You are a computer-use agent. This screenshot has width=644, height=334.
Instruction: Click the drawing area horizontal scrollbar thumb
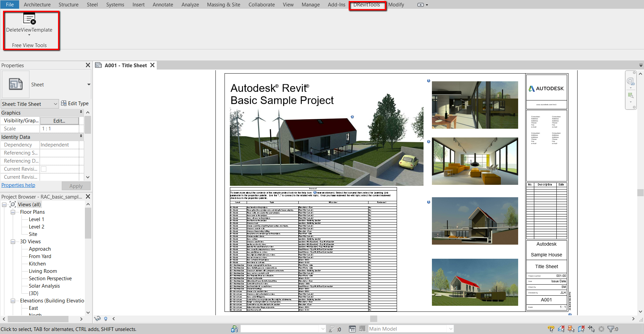tap(374, 319)
